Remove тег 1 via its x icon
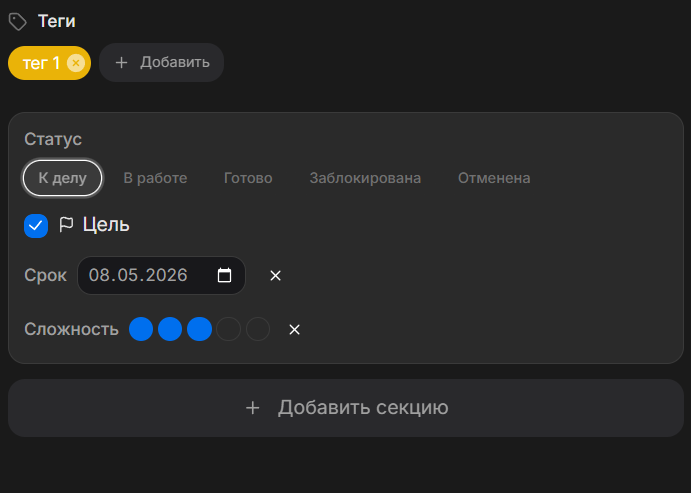This screenshot has width=691, height=493. 76,63
